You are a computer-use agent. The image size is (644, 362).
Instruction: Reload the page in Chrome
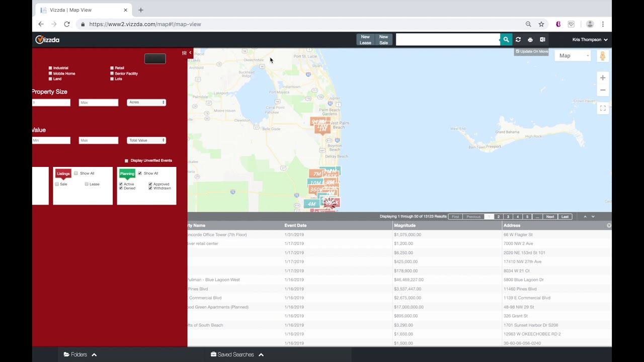(67, 24)
